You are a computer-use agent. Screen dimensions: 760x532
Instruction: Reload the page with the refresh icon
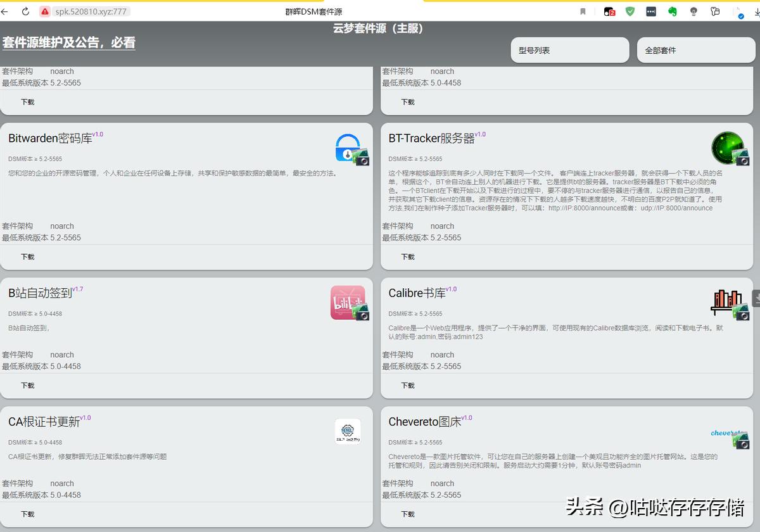pos(24,11)
